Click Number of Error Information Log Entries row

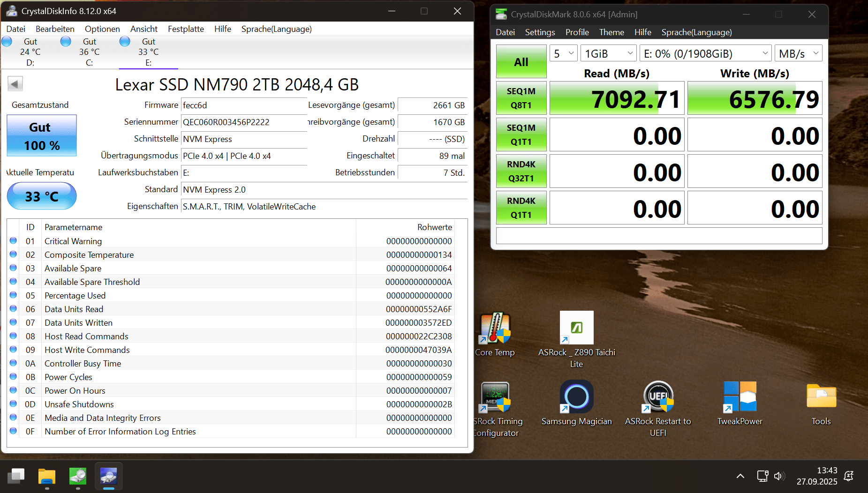click(x=231, y=431)
